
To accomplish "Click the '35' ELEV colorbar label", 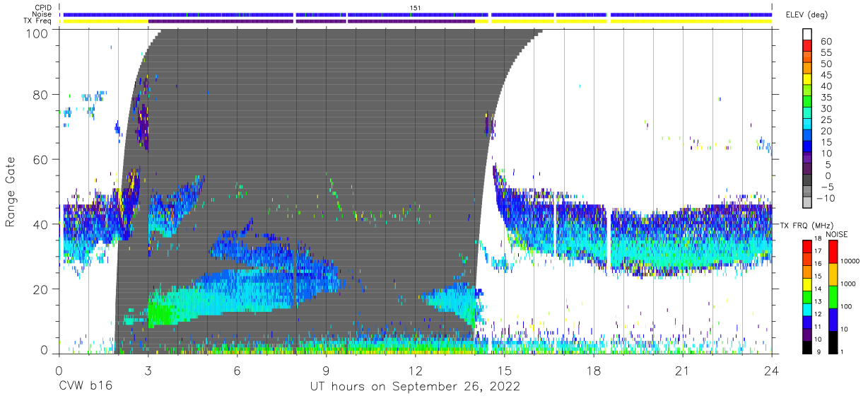I will click(x=826, y=98).
